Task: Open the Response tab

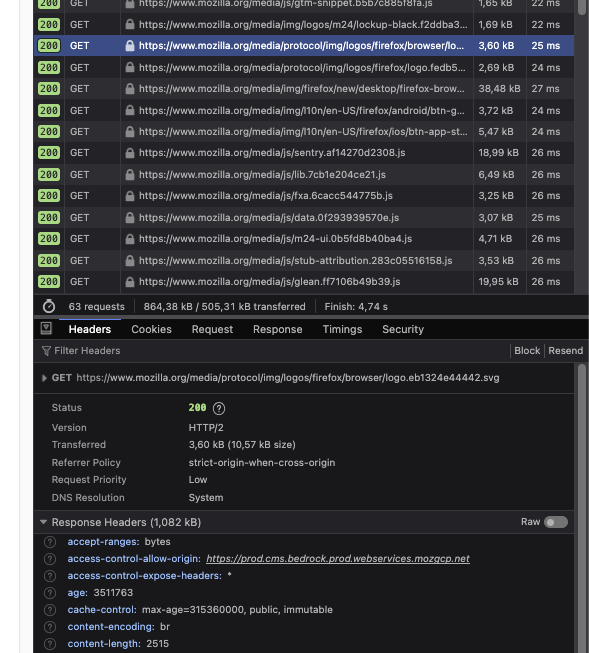Action: pyautogui.click(x=277, y=329)
